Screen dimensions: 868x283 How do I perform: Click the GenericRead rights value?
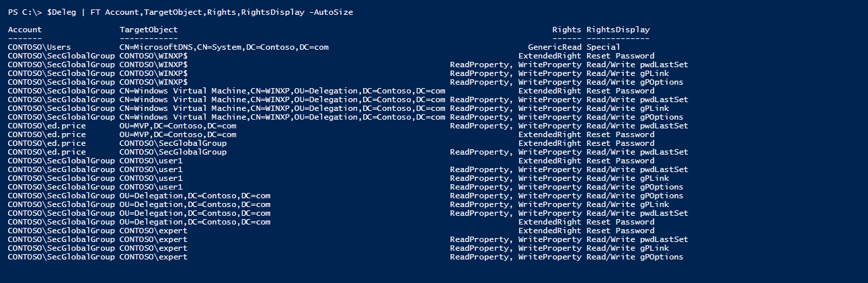(x=555, y=48)
